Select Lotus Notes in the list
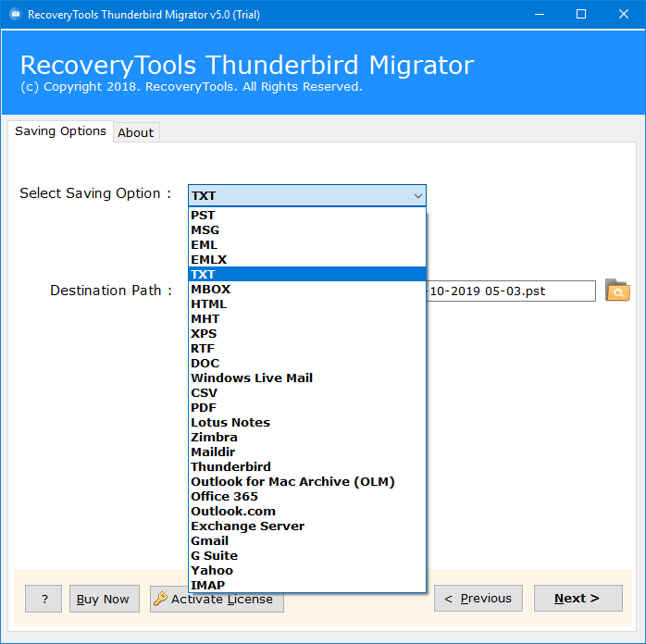The image size is (646, 644). [x=307, y=423]
